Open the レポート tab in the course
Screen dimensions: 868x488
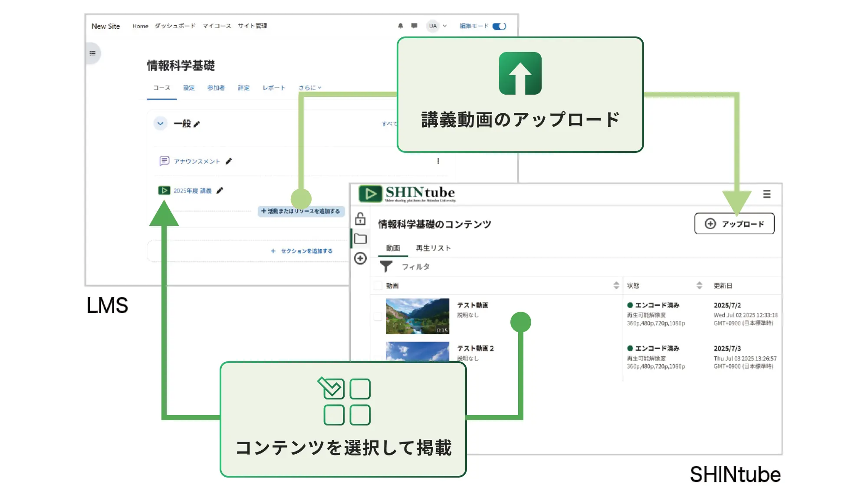(x=273, y=87)
